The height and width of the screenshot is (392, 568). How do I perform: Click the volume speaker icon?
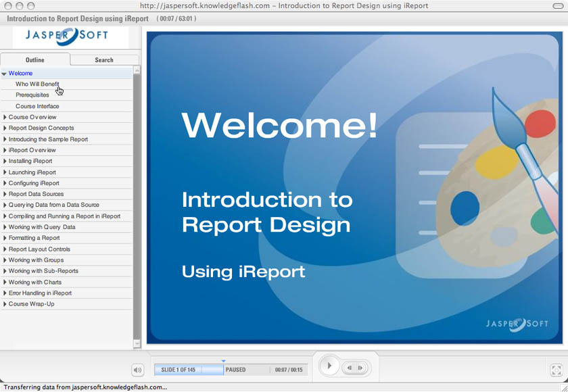tap(138, 370)
